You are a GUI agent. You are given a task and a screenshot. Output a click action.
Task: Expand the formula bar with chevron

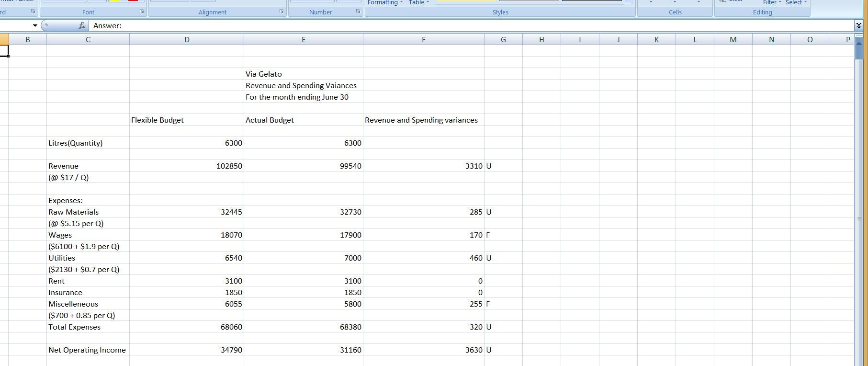coord(858,25)
